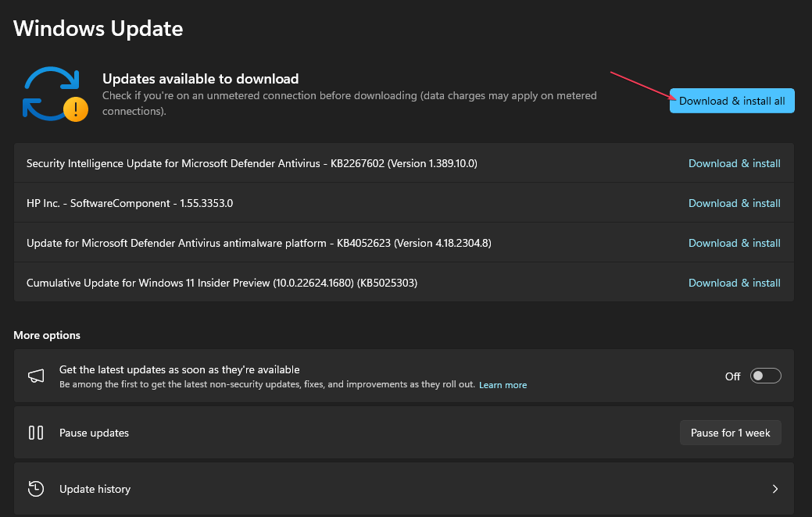Open the Learn more link
The width and height of the screenshot is (812, 517).
click(x=503, y=385)
